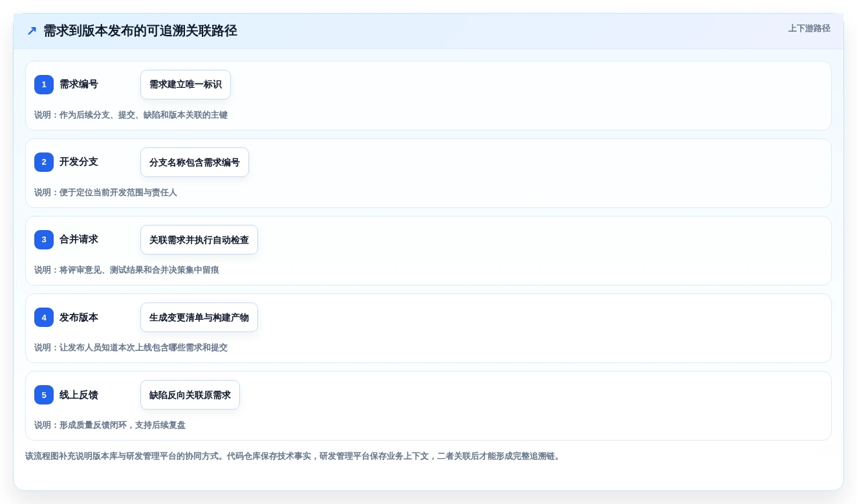Select step badge 4 for 发布版本

coord(44,317)
